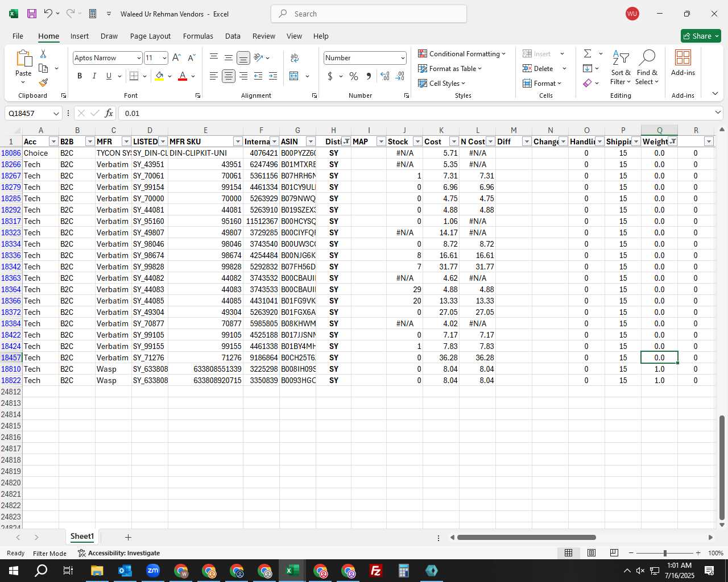
Task: Open the font size dropdown
Action: tap(164, 58)
